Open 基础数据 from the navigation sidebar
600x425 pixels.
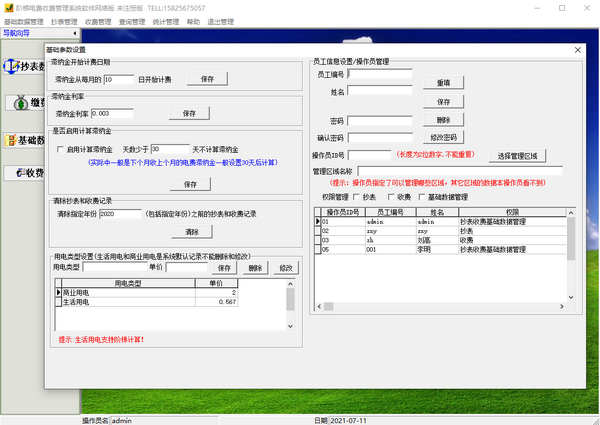click(22, 140)
